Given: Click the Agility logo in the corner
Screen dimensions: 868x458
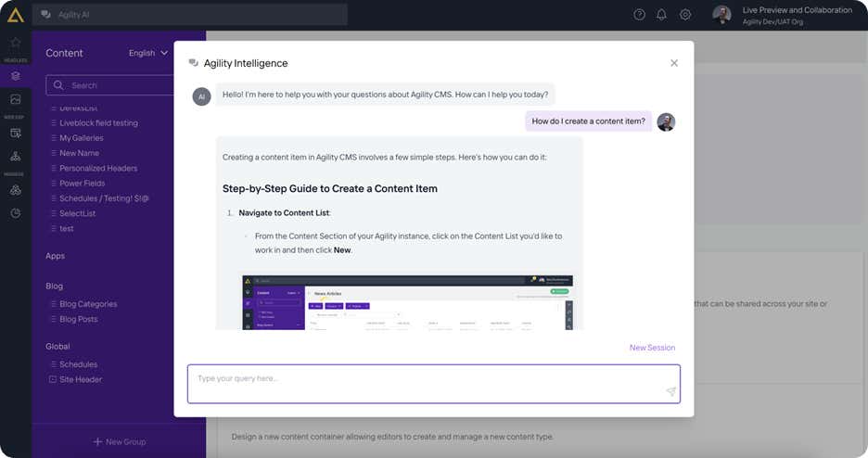Looking at the screenshot, I should (x=16, y=15).
